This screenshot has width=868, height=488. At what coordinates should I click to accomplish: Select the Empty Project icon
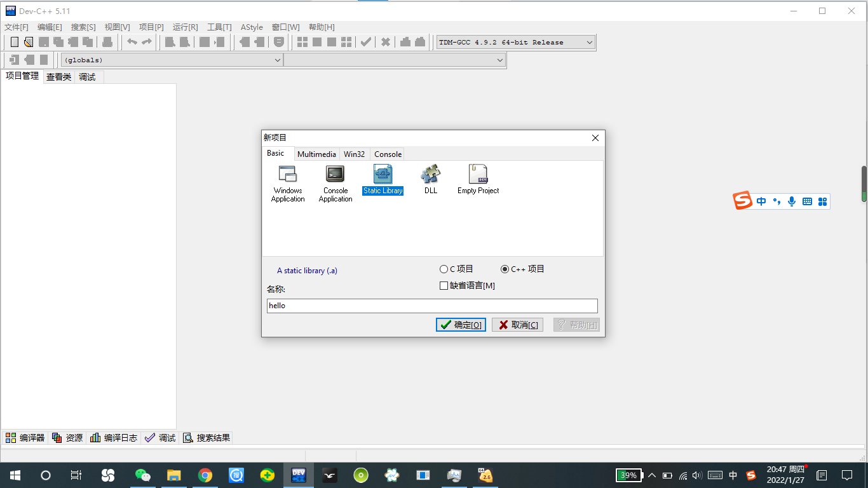478,180
